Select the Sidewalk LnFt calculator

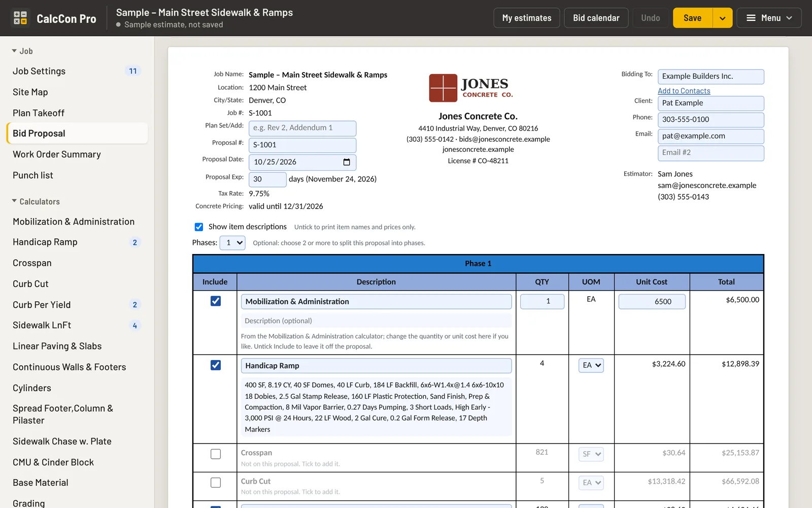point(77,325)
